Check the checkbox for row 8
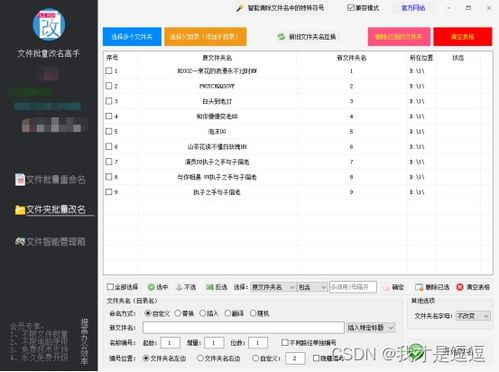The width and height of the screenshot is (499, 372). [109, 177]
